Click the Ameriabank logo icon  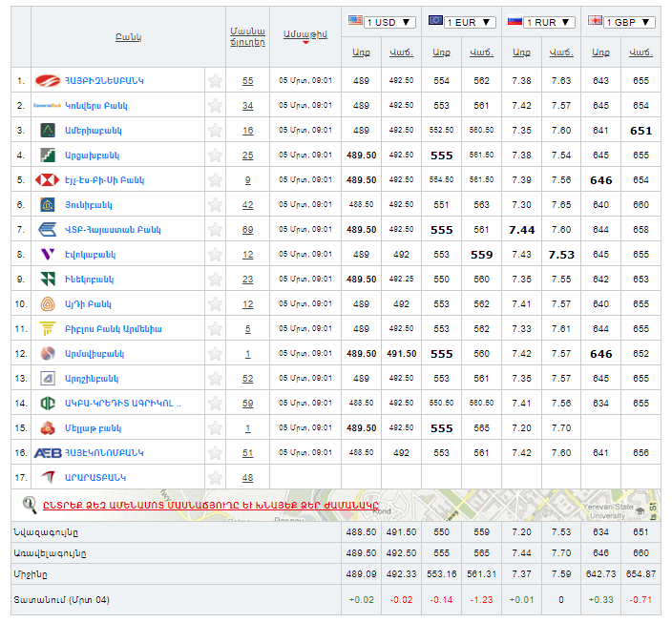pyautogui.click(x=47, y=130)
